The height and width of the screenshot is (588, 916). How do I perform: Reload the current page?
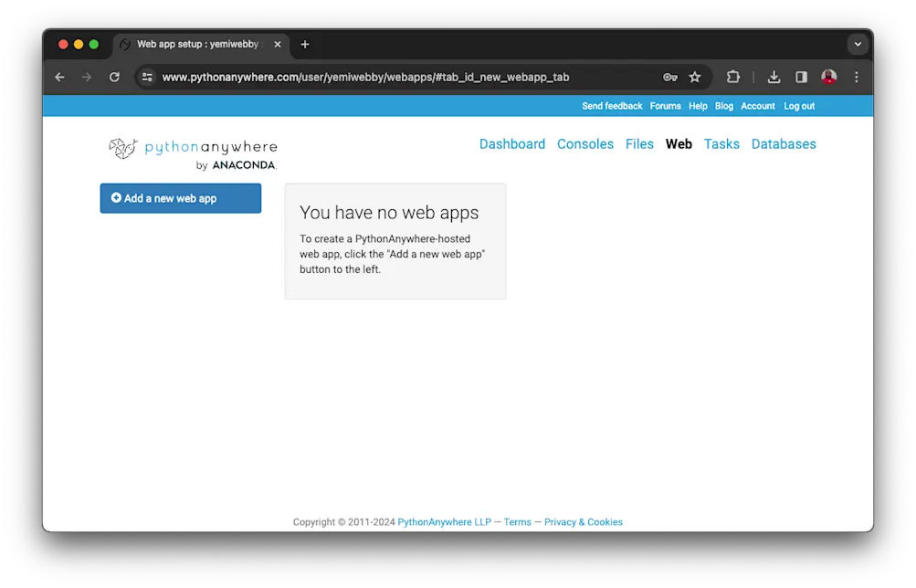114,77
